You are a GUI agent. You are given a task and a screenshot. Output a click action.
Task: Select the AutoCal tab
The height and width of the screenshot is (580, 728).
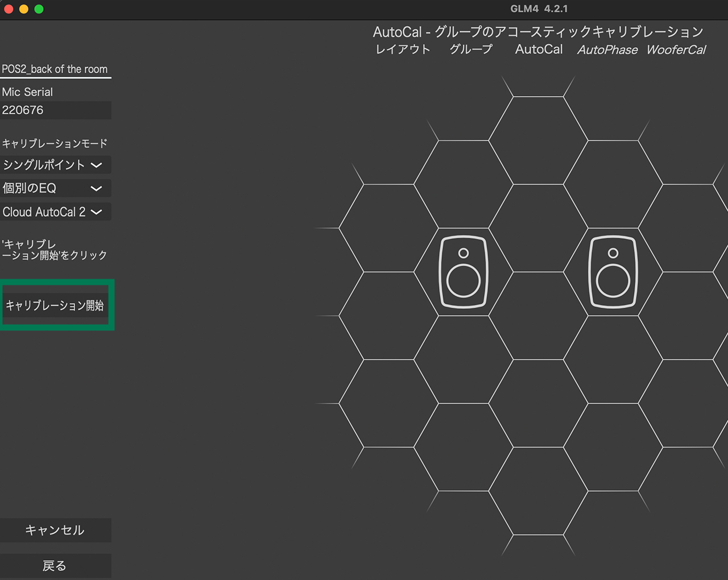coord(538,50)
